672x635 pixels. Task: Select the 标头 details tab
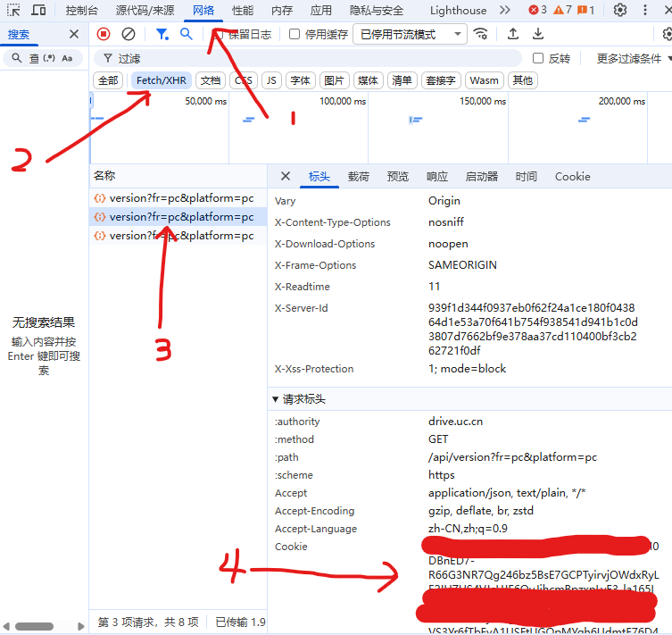tap(319, 176)
